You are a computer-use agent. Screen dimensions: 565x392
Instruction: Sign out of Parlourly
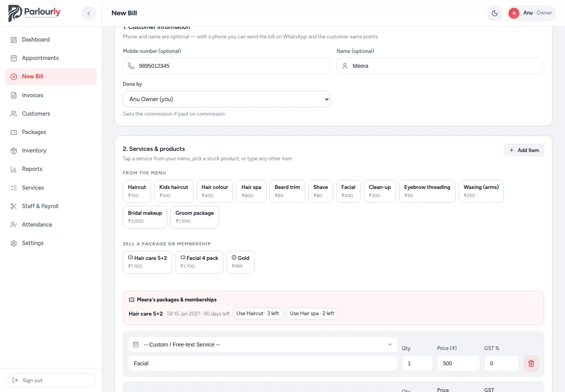click(51, 380)
